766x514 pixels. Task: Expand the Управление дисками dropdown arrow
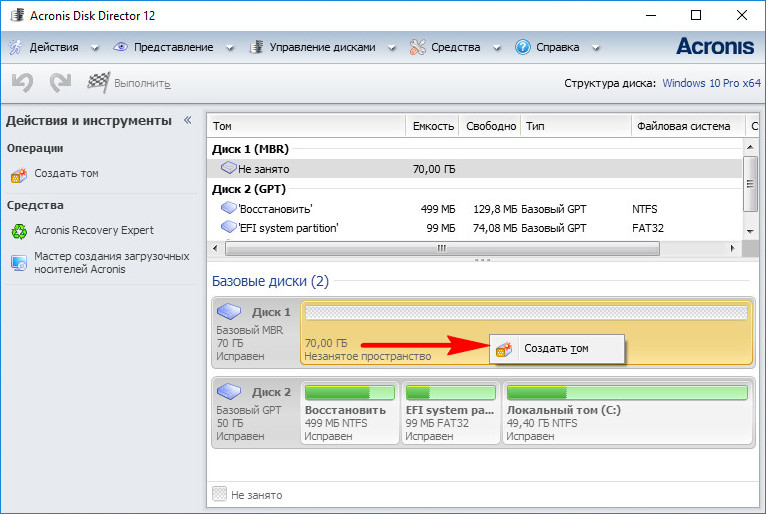tap(391, 48)
